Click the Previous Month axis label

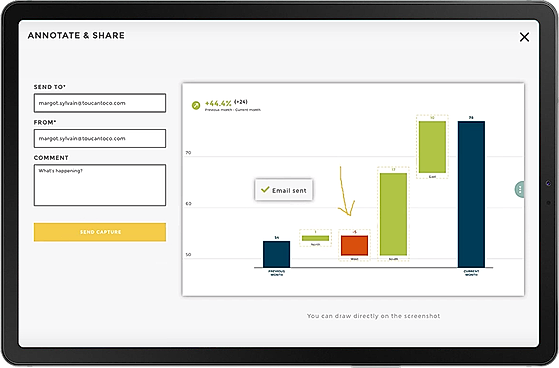coord(277,273)
